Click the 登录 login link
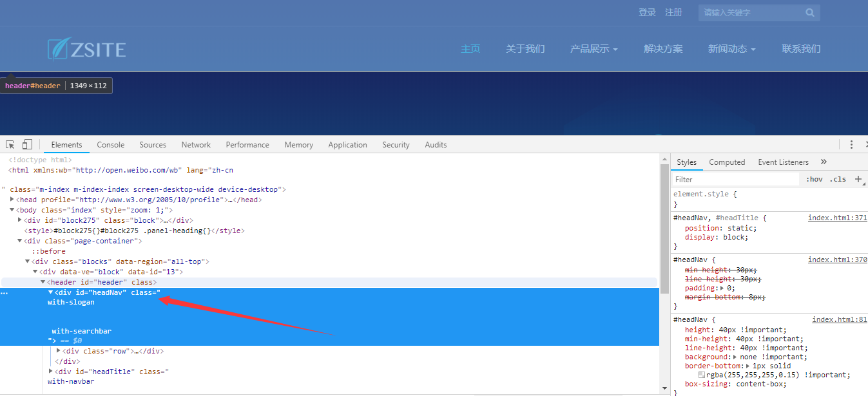This screenshot has width=868, height=396. click(x=647, y=13)
